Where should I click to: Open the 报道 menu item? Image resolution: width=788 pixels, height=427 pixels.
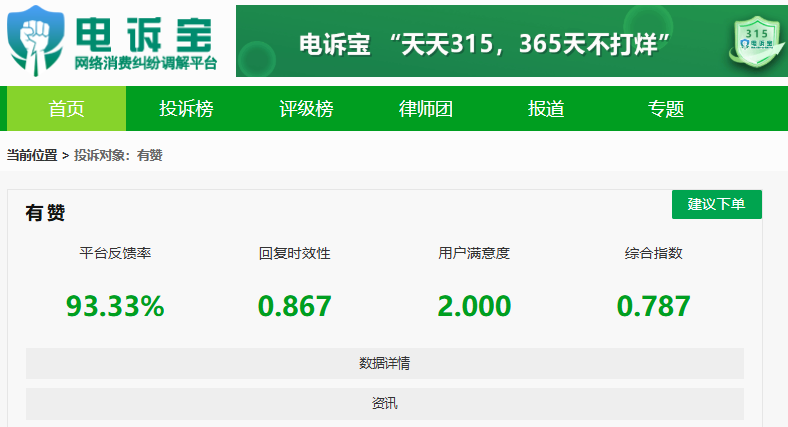[x=546, y=109]
